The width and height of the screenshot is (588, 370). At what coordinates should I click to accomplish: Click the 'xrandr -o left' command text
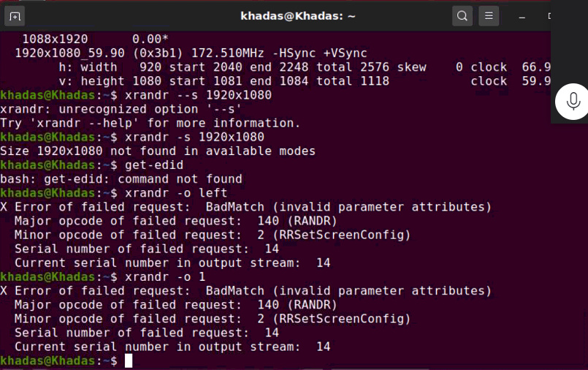point(176,193)
